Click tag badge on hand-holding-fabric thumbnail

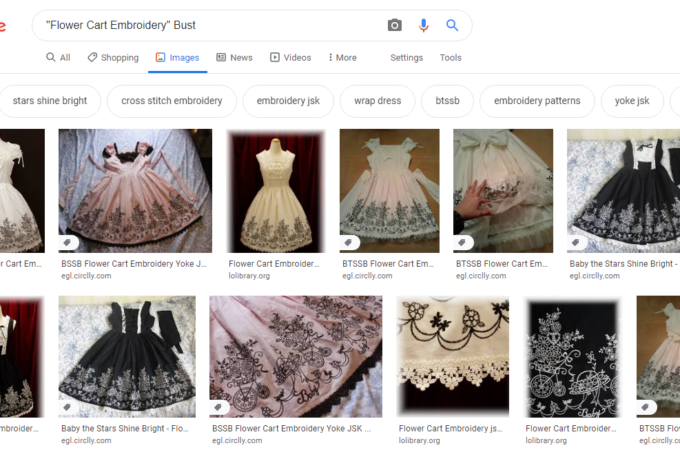coord(464,242)
